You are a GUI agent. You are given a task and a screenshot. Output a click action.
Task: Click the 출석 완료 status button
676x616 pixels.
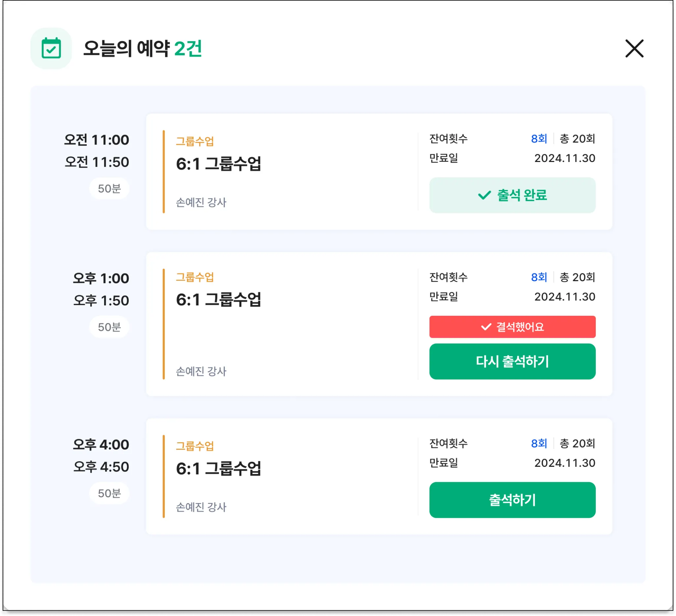point(512,195)
